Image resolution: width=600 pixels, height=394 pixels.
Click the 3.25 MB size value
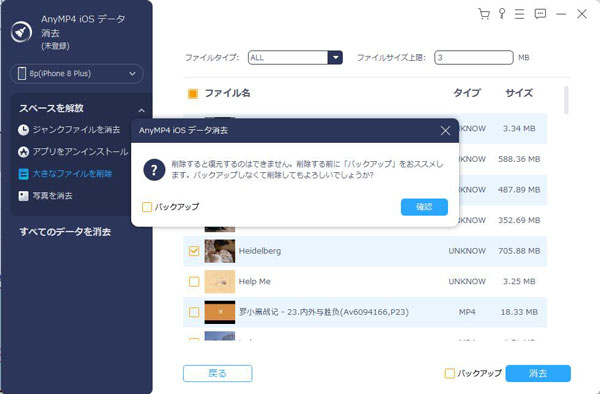(x=519, y=282)
